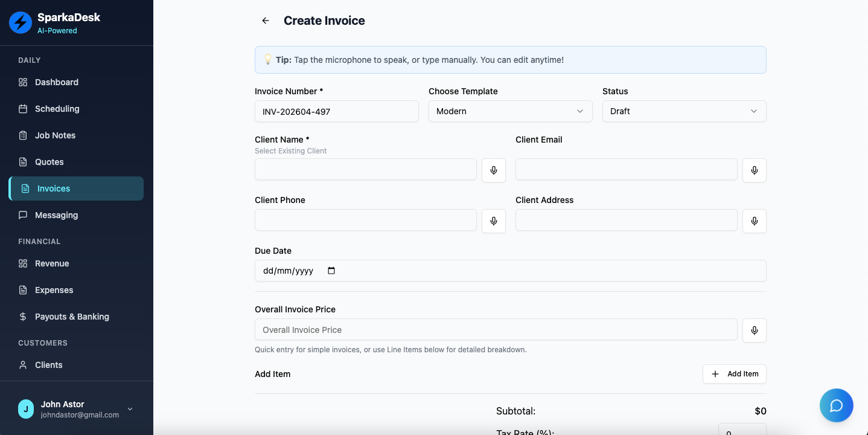Click the Client Email input field
The height and width of the screenshot is (435, 868).
click(x=627, y=169)
